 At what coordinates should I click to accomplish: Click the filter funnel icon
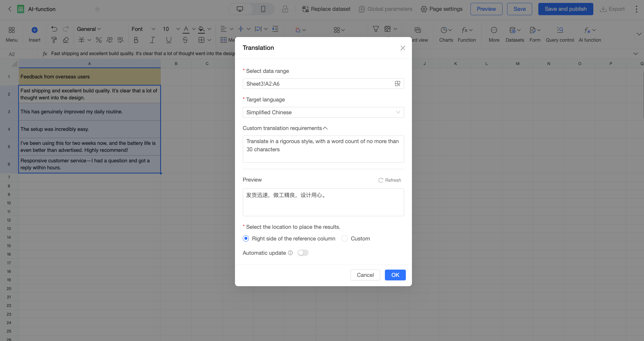(x=376, y=29)
